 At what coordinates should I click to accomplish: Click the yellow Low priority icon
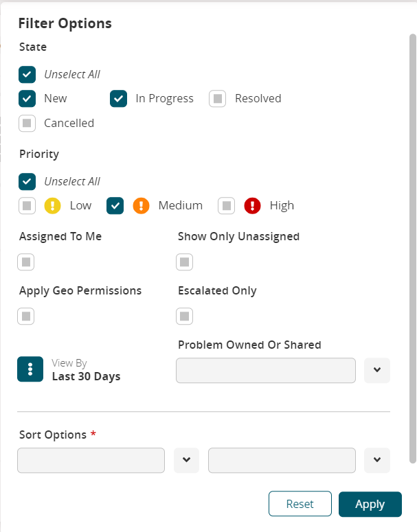[x=53, y=205]
